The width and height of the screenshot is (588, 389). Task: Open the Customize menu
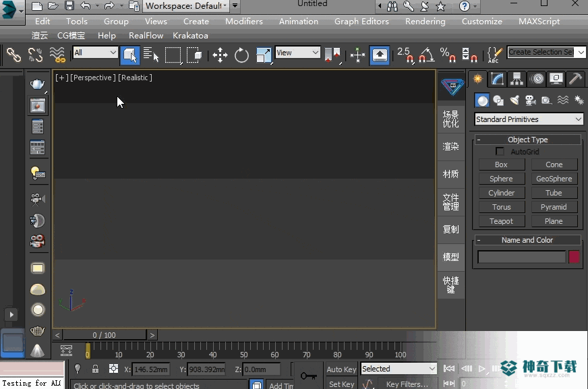pyautogui.click(x=482, y=22)
